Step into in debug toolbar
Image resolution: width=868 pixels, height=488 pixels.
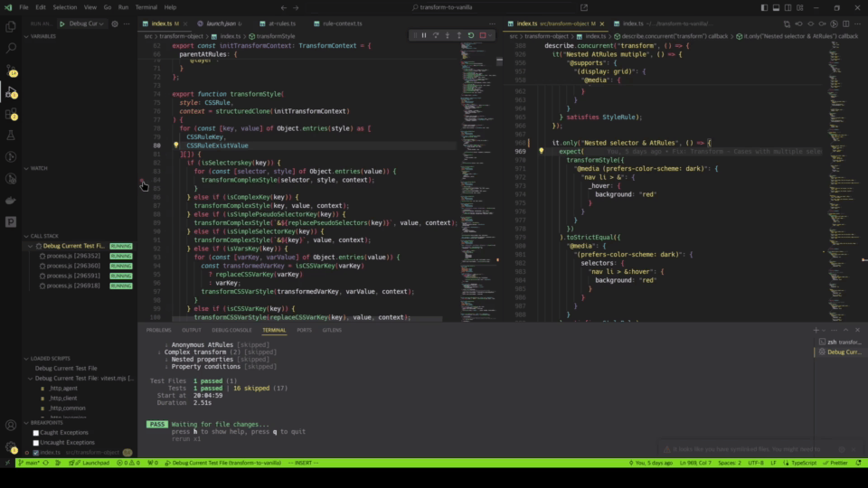[x=448, y=35]
